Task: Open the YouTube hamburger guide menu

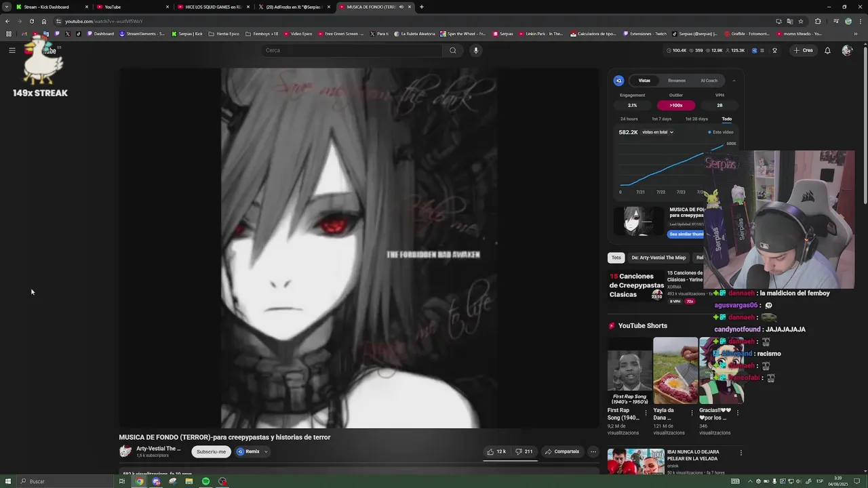Action: [12, 50]
